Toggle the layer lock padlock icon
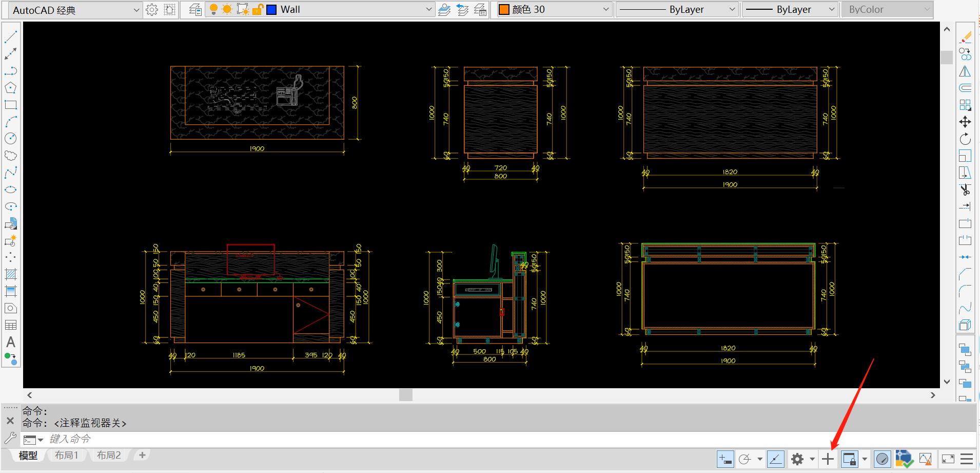This screenshot has height=473, width=980. point(258,9)
